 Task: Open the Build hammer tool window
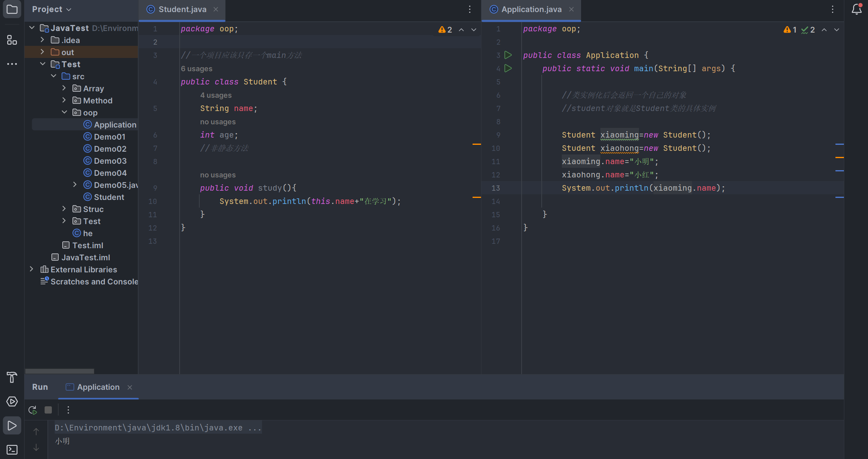[x=12, y=377]
